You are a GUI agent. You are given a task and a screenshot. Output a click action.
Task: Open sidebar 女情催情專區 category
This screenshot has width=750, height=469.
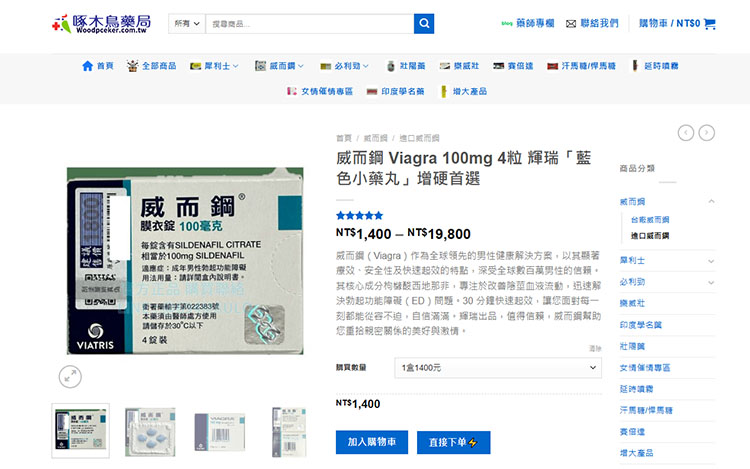[645, 368]
